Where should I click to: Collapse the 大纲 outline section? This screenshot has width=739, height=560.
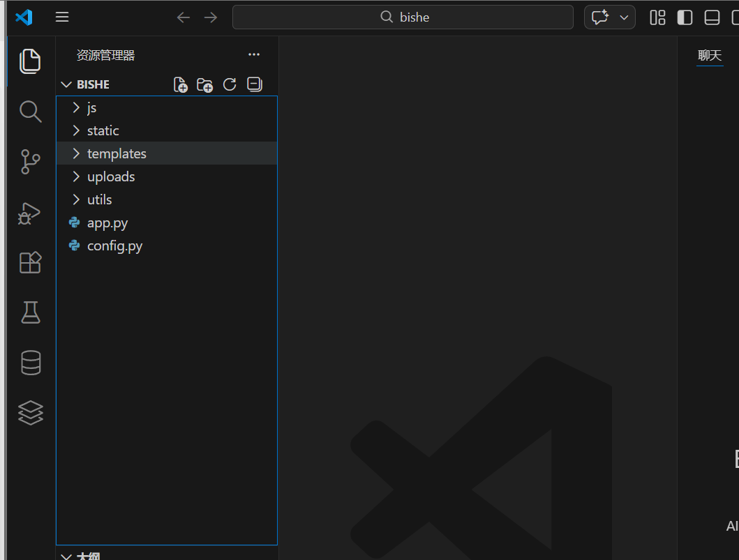point(66,557)
